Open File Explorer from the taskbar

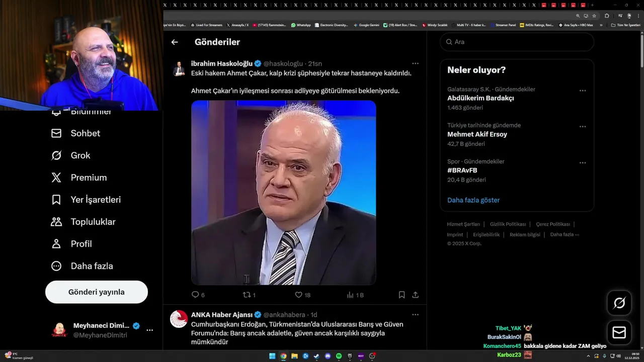click(x=294, y=356)
